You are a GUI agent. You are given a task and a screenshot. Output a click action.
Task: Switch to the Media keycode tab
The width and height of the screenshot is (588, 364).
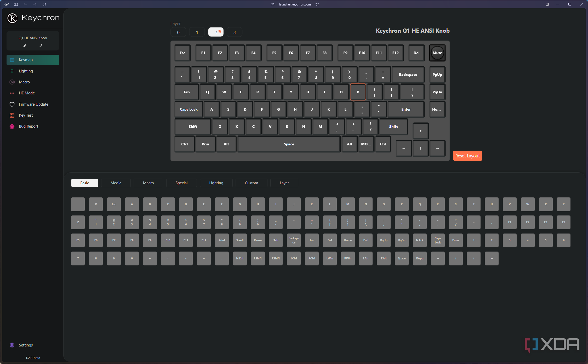[x=116, y=183]
